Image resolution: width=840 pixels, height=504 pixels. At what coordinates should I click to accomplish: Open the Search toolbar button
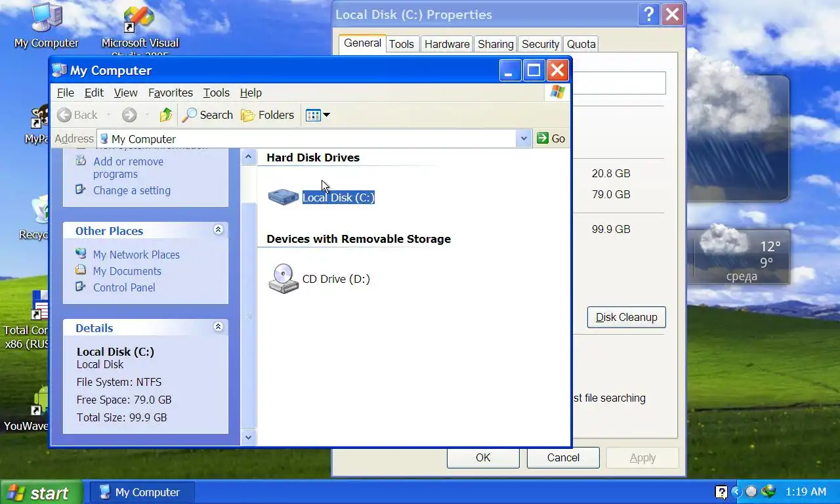207,115
